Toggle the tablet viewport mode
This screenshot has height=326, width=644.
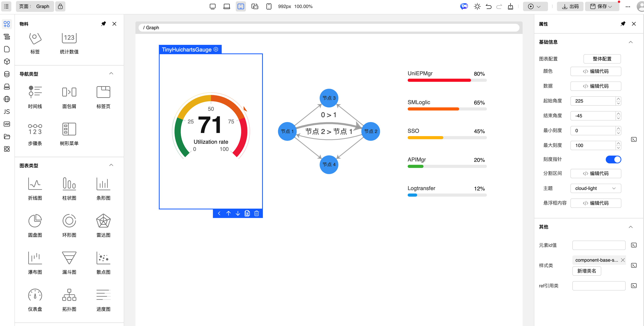pyautogui.click(x=240, y=6)
